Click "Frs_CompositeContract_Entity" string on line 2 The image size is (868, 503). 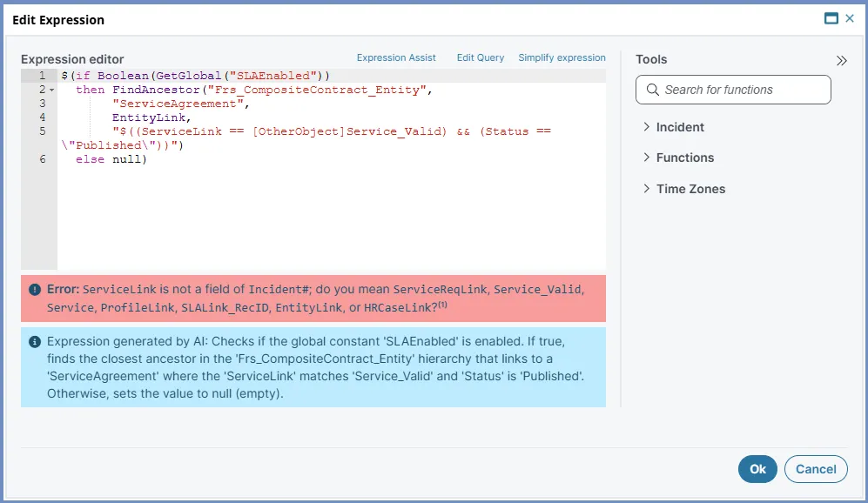(317, 90)
